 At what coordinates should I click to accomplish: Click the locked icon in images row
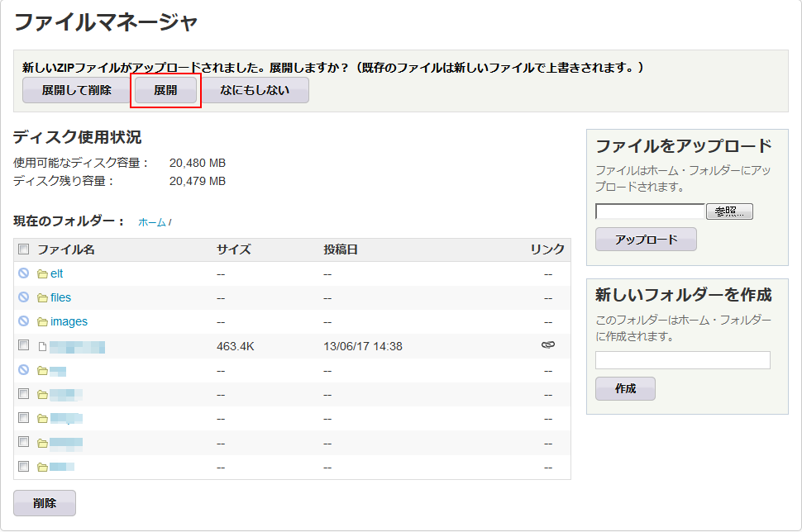click(23, 321)
